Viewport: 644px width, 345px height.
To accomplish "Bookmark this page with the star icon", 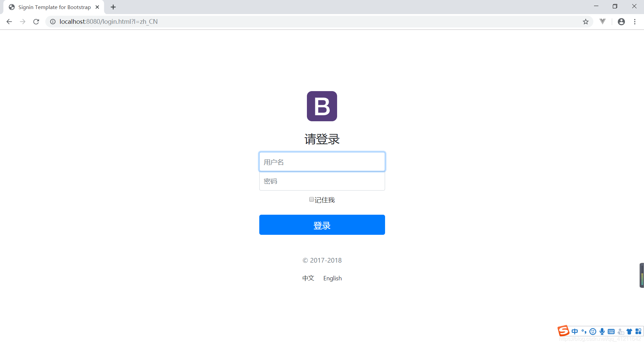I will pos(586,22).
